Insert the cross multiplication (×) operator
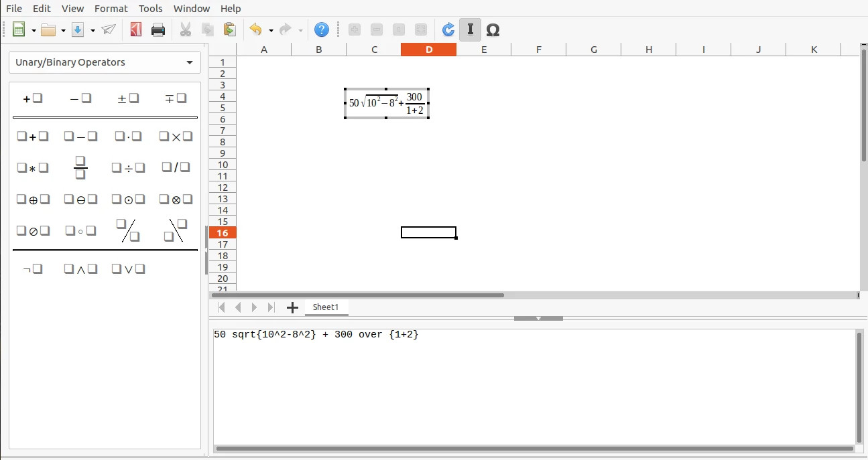Image resolution: width=868 pixels, height=460 pixels. [176, 137]
